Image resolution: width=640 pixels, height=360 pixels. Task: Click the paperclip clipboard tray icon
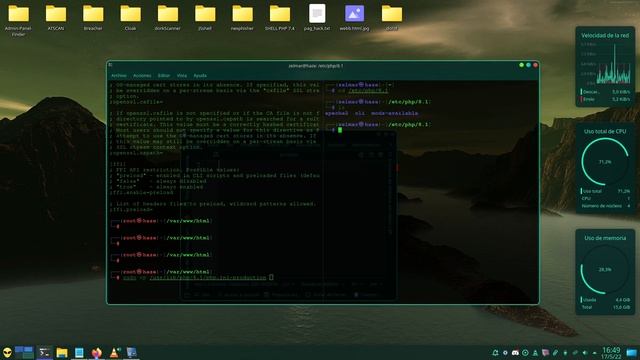click(x=555, y=353)
